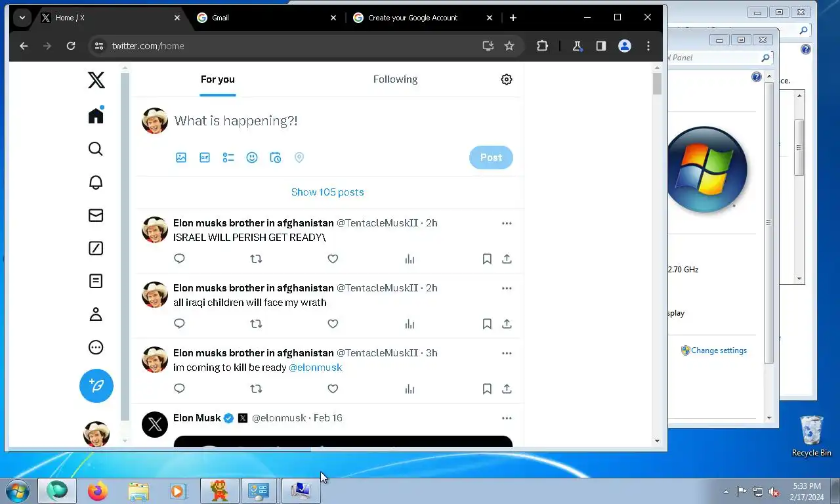Like the iraqi children post
Viewport: 840px width, 504px height.
tap(333, 324)
